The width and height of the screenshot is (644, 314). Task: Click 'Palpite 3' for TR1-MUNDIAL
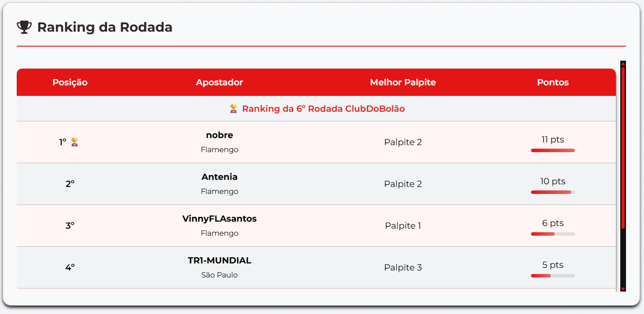403,267
